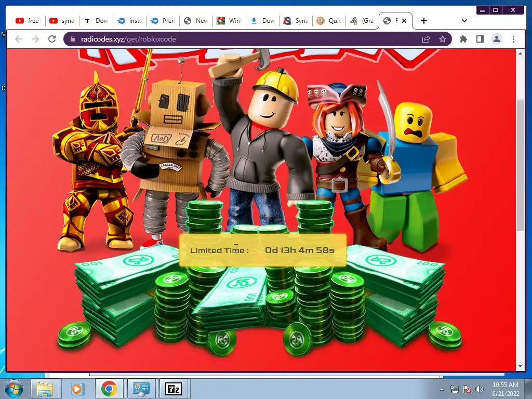The width and height of the screenshot is (532, 399).
Task: Show hidden system tray icons
Action: (442, 389)
